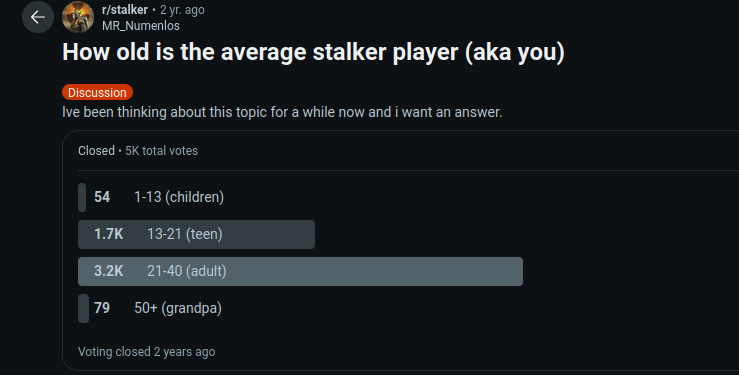Image resolution: width=739 pixels, height=375 pixels.
Task: Click the 54 vote count number
Action: [102, 197]
